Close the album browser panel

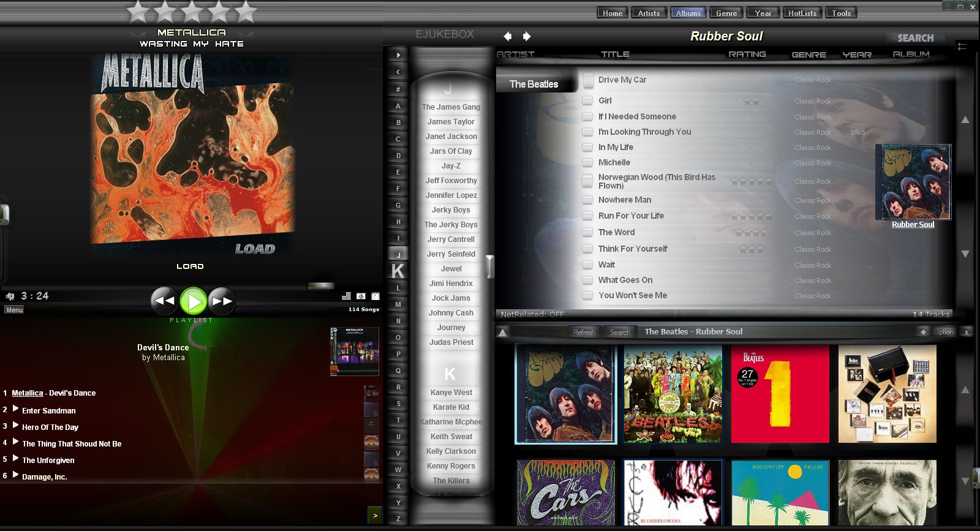[967, 332]
